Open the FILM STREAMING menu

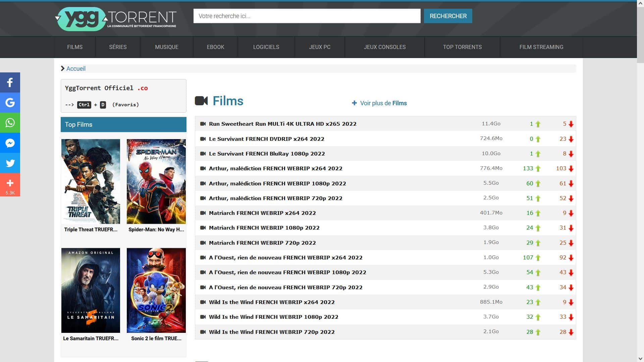tap(541, 47)
